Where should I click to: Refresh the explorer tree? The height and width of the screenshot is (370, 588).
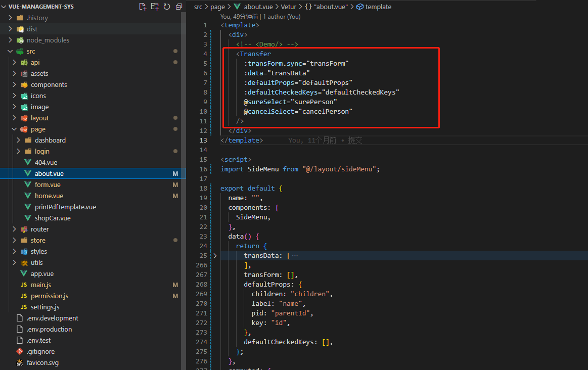167,7
